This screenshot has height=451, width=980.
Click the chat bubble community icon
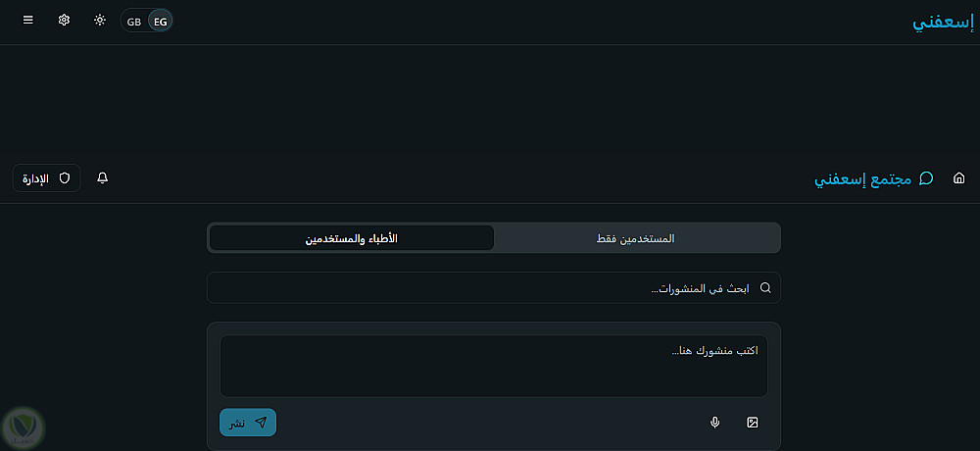[x=926, y=178]
